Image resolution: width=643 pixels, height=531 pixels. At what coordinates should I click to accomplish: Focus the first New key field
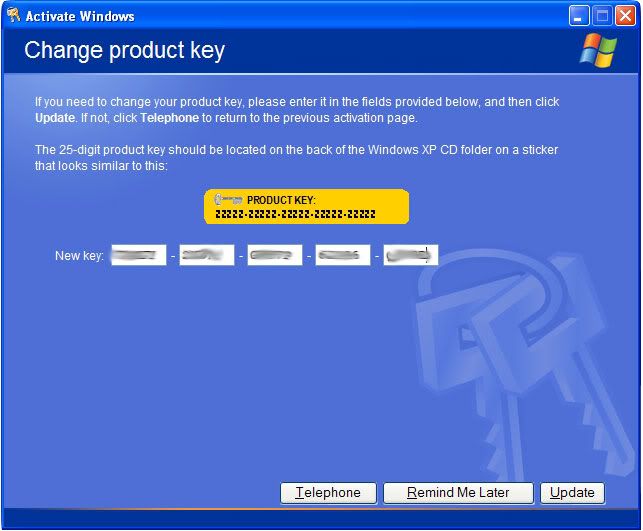pos(139,255)
